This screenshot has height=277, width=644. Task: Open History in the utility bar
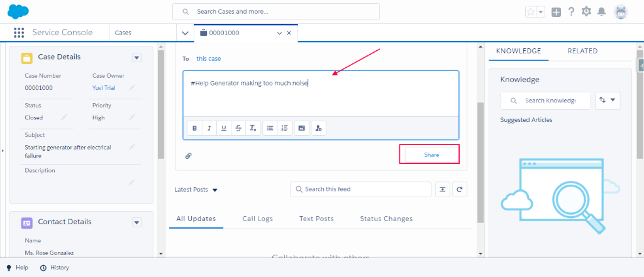[x=55, y=268]
